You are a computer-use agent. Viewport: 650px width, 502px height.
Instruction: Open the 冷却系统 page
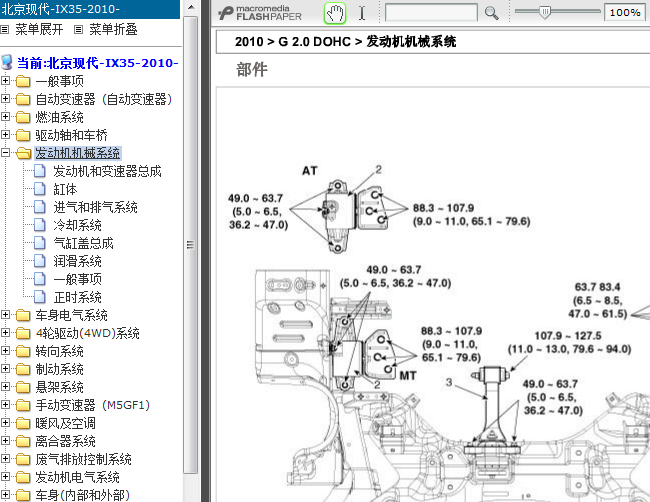77,225
